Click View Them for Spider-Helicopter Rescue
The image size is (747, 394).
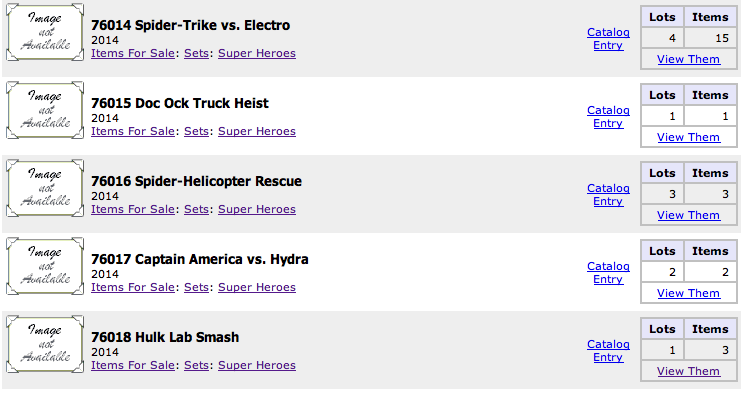688,215
